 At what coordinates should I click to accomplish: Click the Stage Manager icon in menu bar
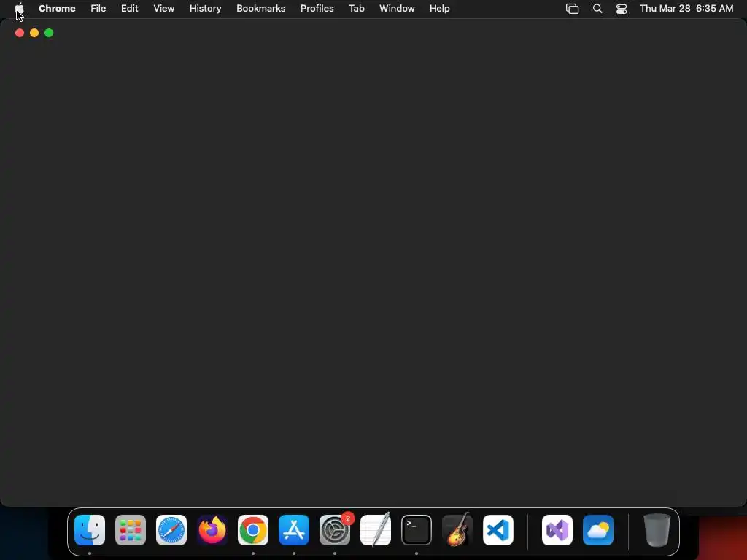point(572,9)
